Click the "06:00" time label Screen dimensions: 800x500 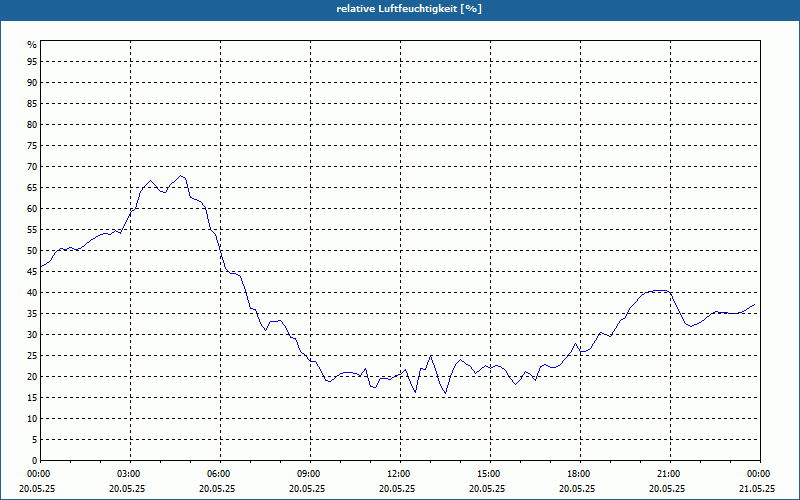tap(220, 474)
